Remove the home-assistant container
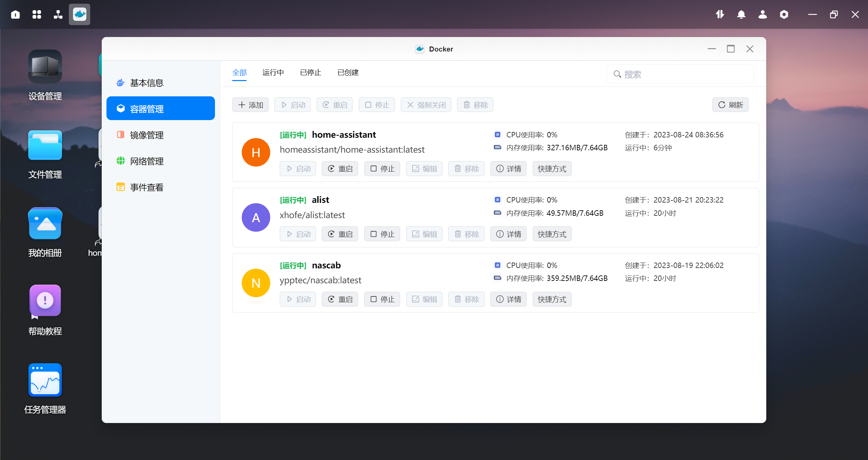 pyautogui.click(x=466, y=169)
